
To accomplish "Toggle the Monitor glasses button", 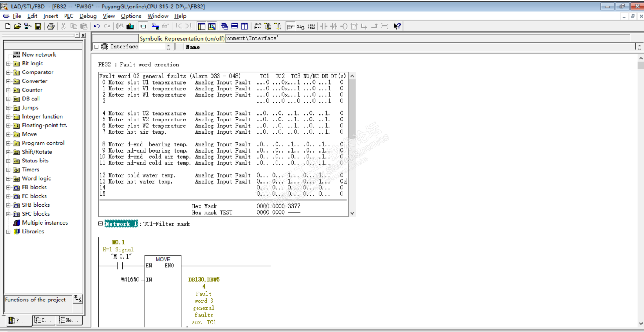I will (165, 26).
